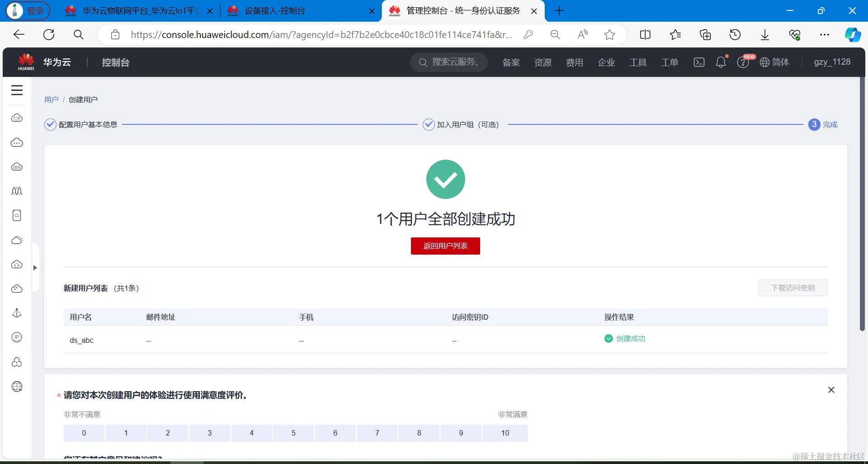Click the 完成 step 3 indicator

pyautogui.click(x=823, y=124)
